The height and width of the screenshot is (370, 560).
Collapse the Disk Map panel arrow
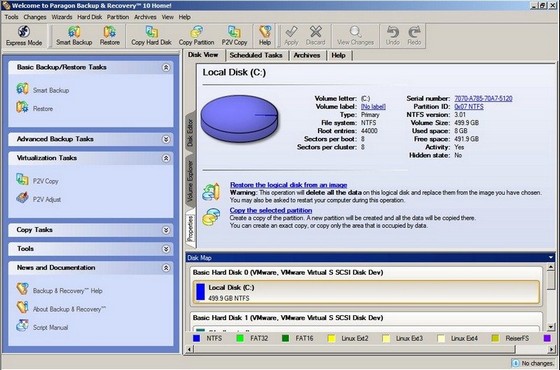point(550,258)
